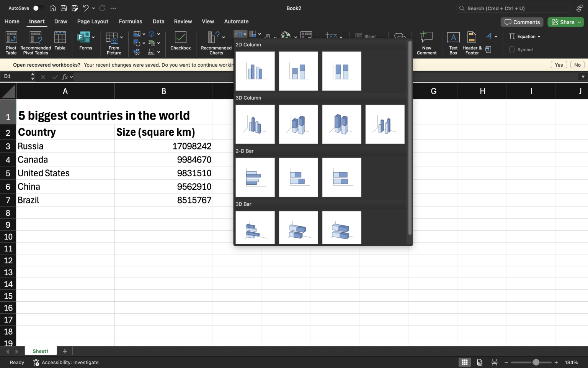
Task: Insert an Equation
Action: pos(524,36)
